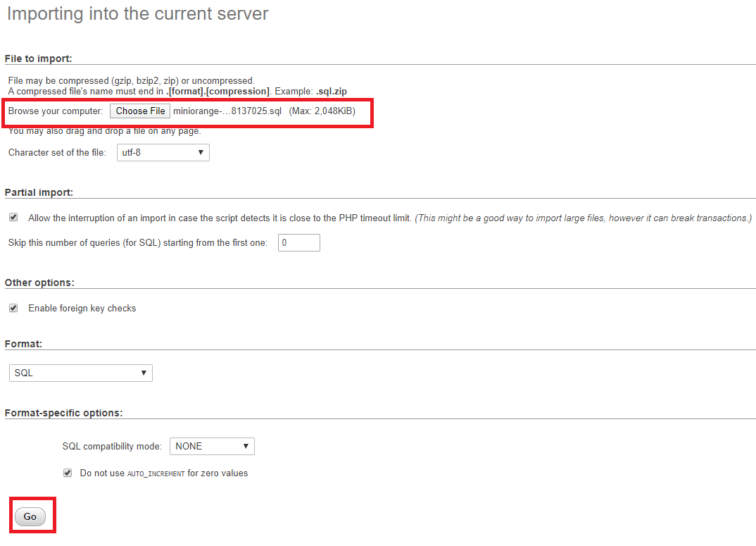Image resolution: width=756 pixels, height=546 pixels.
Task: Click the '.sql.zip' example text
Action: click(332, 92)
